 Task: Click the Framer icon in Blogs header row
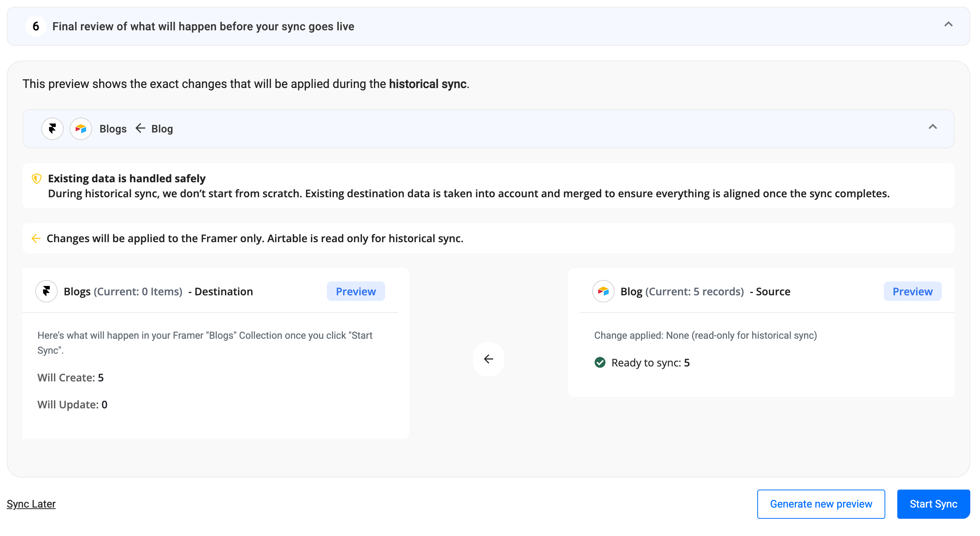pyautogui.click(x=52, y=129)
